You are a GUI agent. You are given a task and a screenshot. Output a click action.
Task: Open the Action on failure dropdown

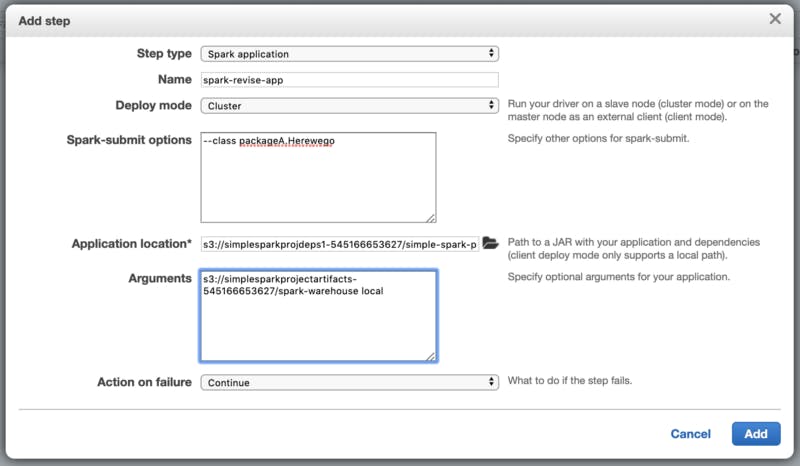[x=349, y=382]
